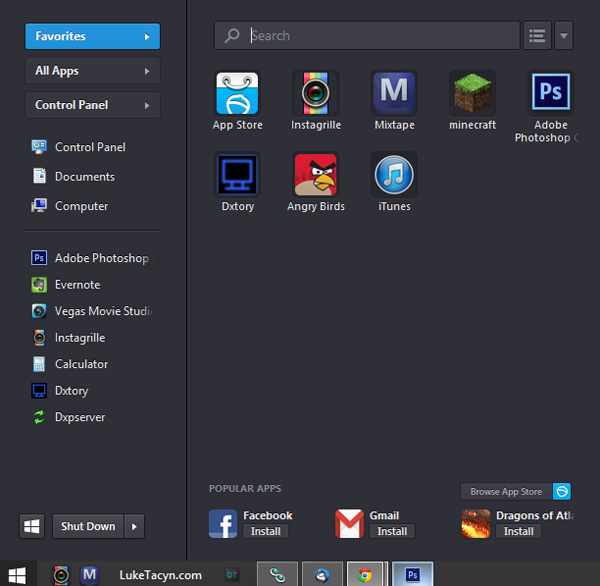Click the Dxpserver green arrows icon

point(39,417)
